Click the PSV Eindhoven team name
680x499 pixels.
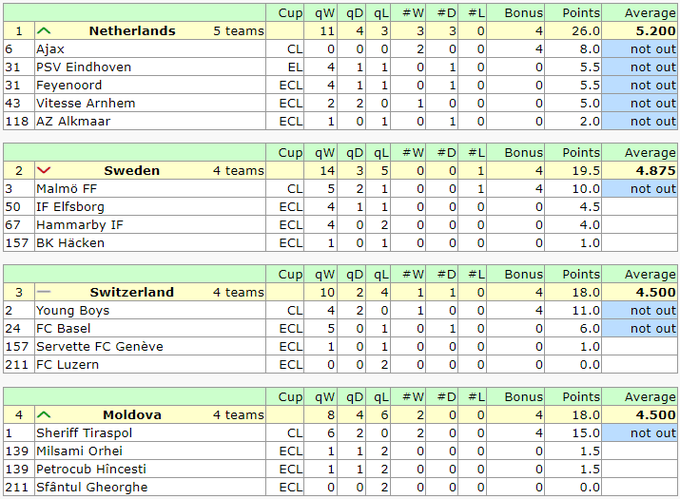point(83,67)
